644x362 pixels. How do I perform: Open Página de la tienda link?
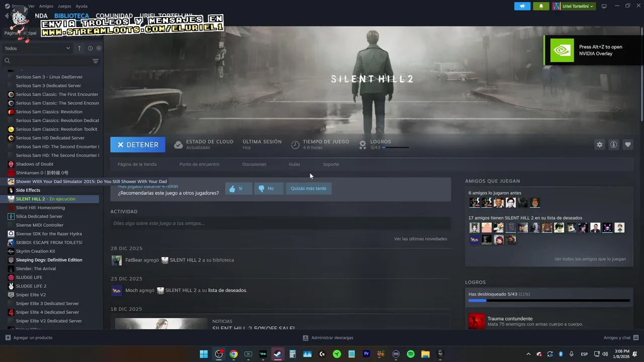pyautogui.click(x=137, y=164)
